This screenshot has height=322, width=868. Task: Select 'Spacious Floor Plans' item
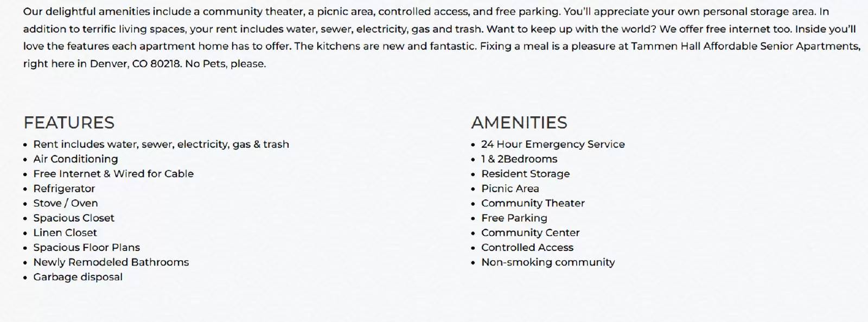pyautogui.click(x=87, y=247)
